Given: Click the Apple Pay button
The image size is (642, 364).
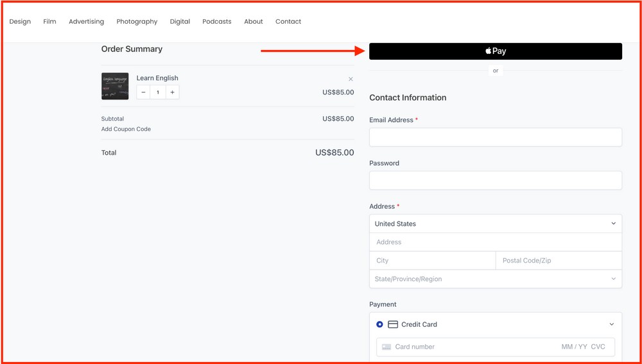Looking at the screenshot, I should [495, 51].
